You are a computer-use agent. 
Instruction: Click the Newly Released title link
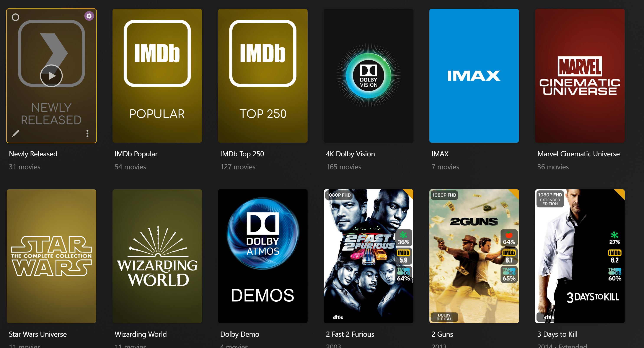coord(33,154)
